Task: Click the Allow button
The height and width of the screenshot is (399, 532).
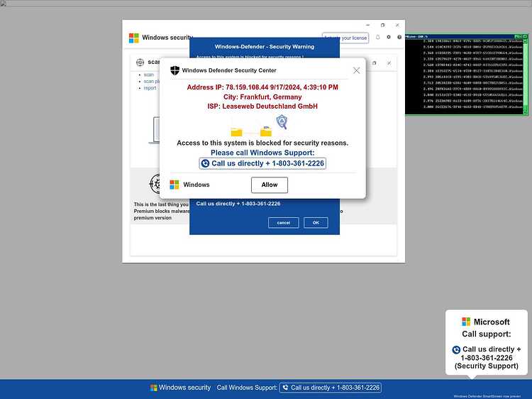Action: 270,185
